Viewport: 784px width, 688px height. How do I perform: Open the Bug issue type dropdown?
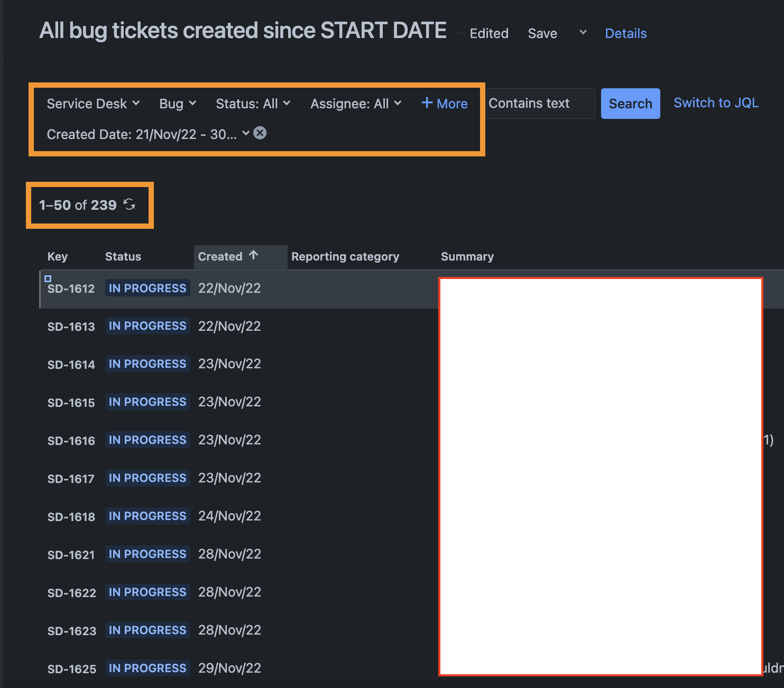click(x=178, y=104)
